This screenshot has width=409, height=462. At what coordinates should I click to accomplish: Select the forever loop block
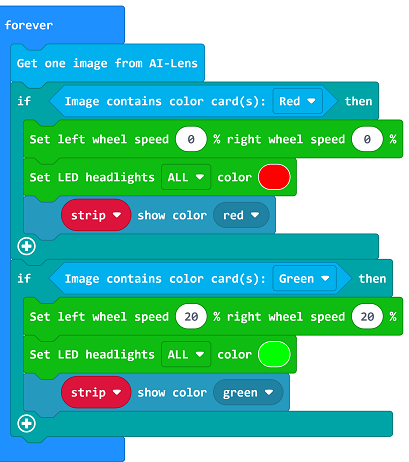pyautogui.click(x=29, y=25)
